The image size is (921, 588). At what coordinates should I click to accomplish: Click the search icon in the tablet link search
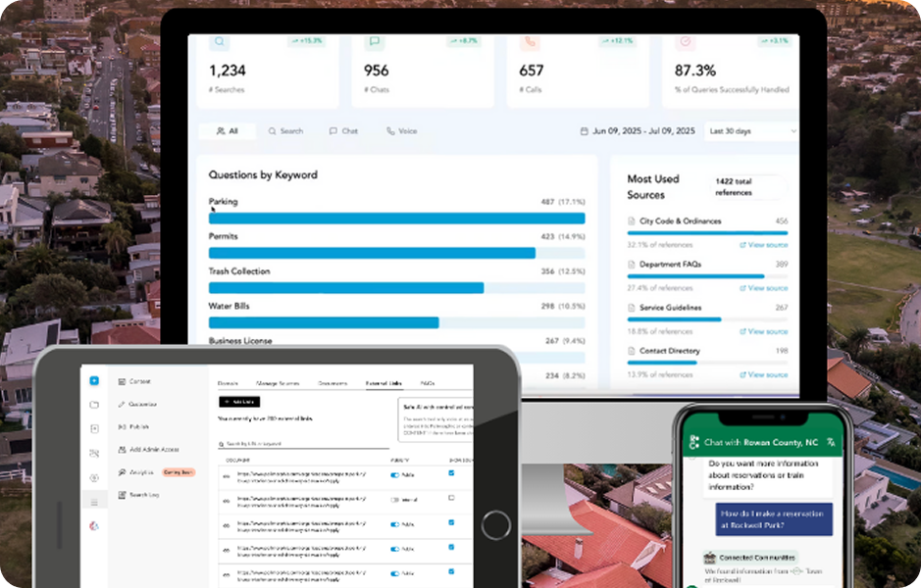point(222,444)
